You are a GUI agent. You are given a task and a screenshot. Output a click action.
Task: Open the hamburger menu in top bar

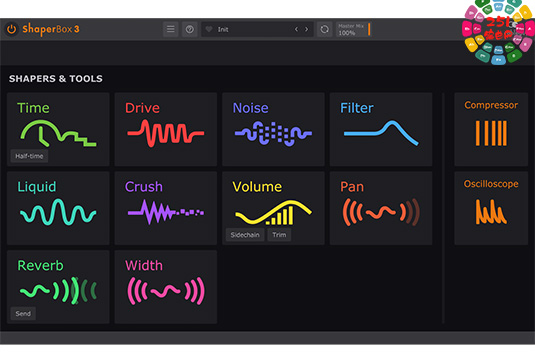click(x=171, y=29)
